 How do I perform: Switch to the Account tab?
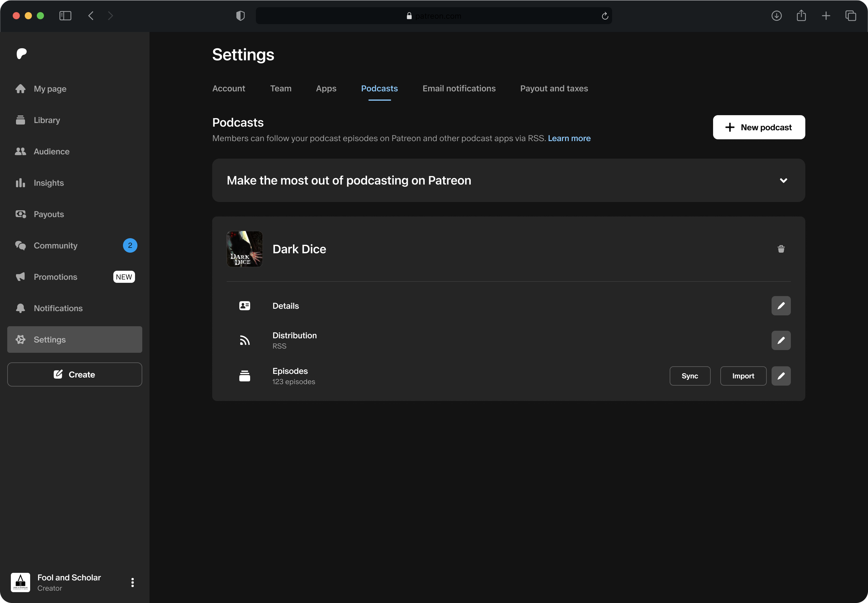[228, 88]
